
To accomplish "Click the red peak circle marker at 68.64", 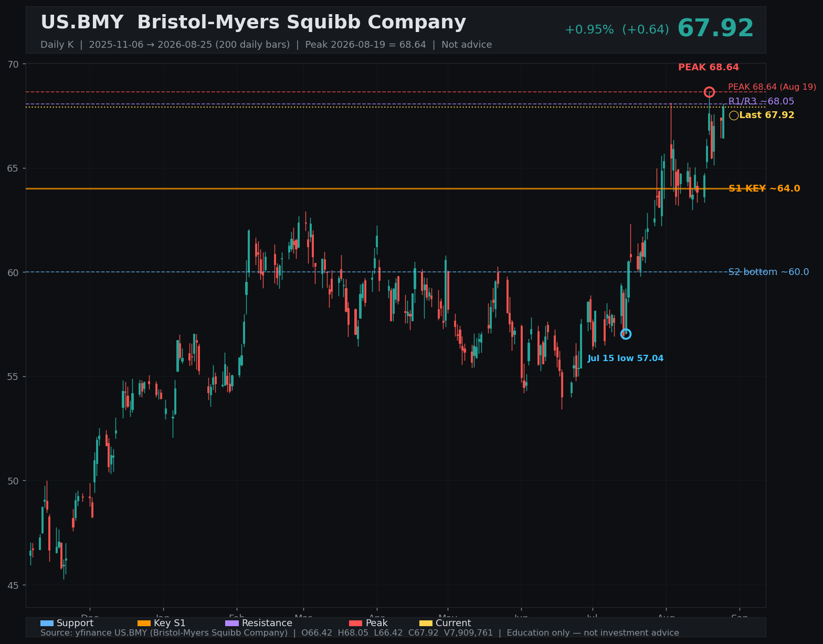I will click(x=709, y=92).
